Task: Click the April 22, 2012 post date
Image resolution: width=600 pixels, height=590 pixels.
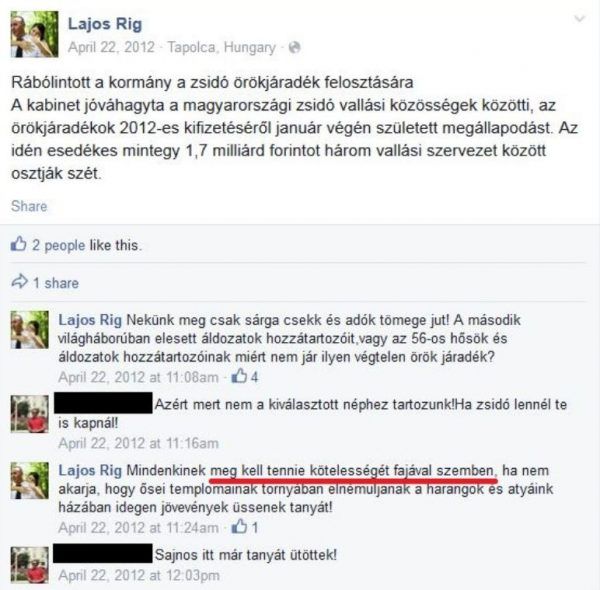Action: click(111, 47)
